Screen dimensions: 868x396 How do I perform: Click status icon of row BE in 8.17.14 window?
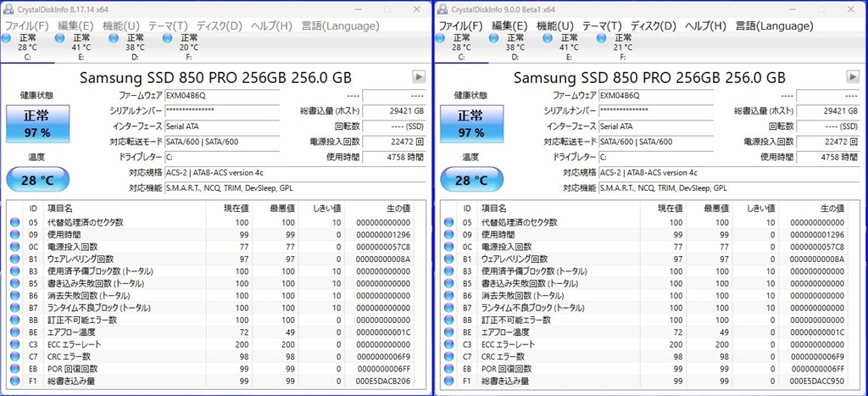tap(15, 332)
